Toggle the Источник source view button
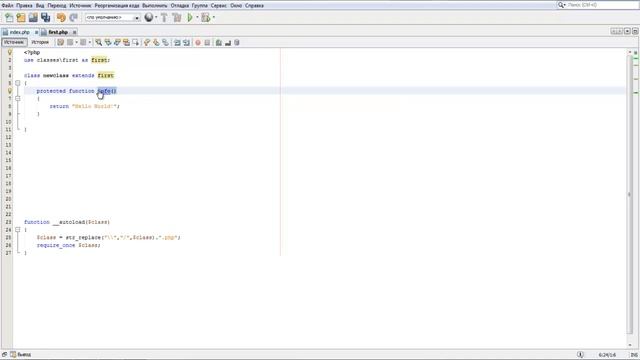 (14, 42)
